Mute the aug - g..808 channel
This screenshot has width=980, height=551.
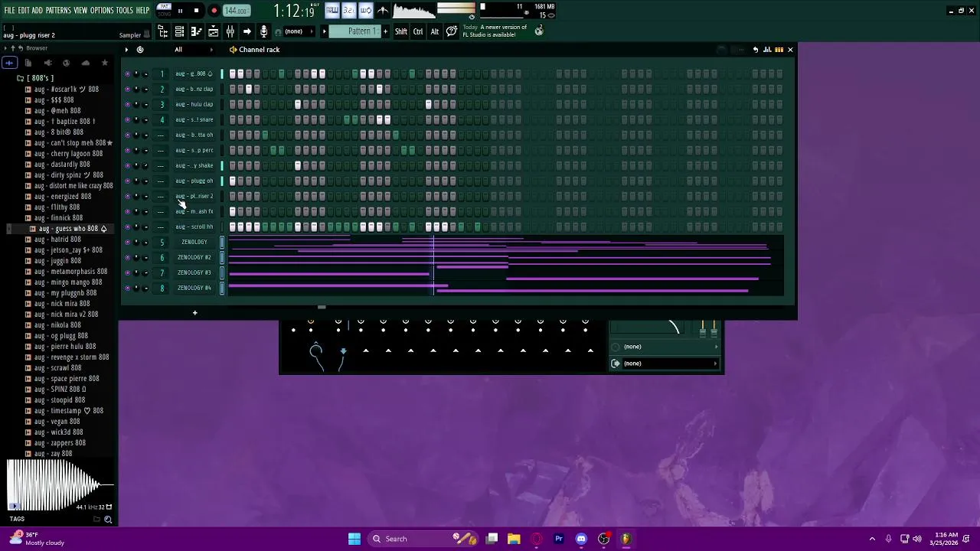127,74
